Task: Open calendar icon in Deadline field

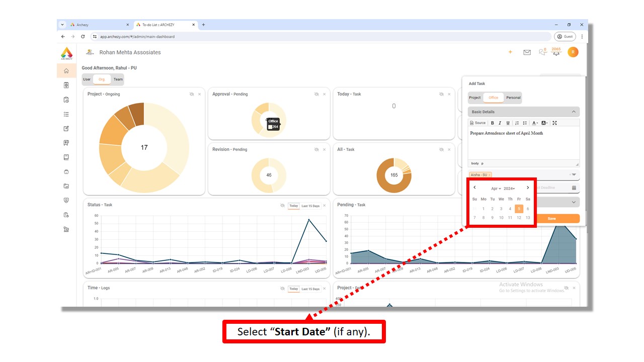Action: pyautogui.click(x=574, y=188)
